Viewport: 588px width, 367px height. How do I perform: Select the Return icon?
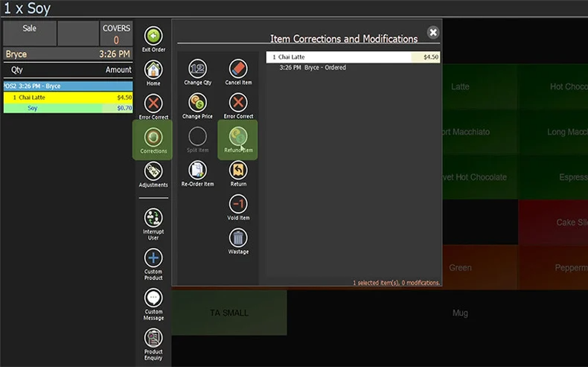[238, 170]
